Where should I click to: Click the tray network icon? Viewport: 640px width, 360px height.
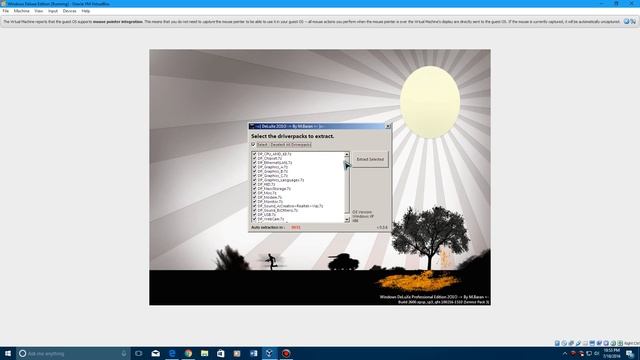pyautogui.click(x=589, y=353)
